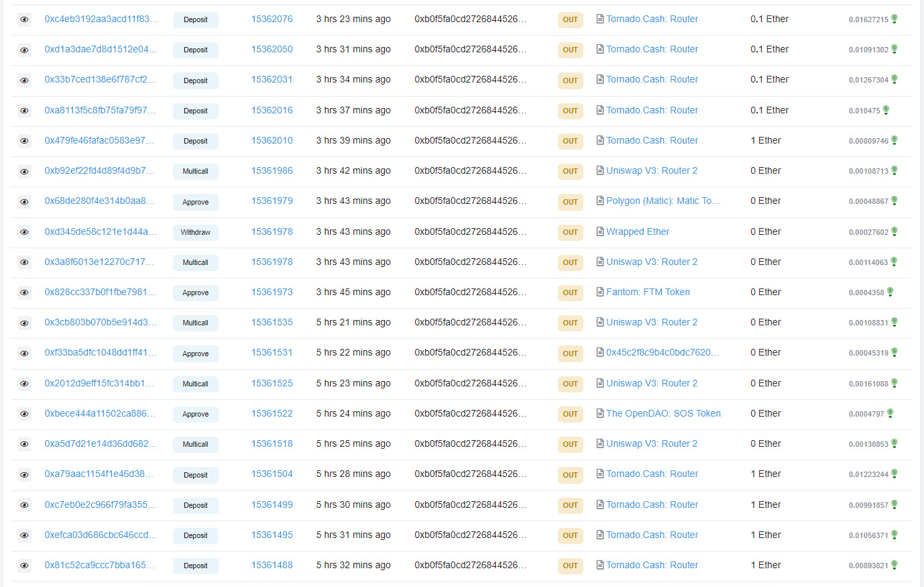Click the Withdraw method badge
The width and height of the screenshot is (924, 587).
point(196,232)
